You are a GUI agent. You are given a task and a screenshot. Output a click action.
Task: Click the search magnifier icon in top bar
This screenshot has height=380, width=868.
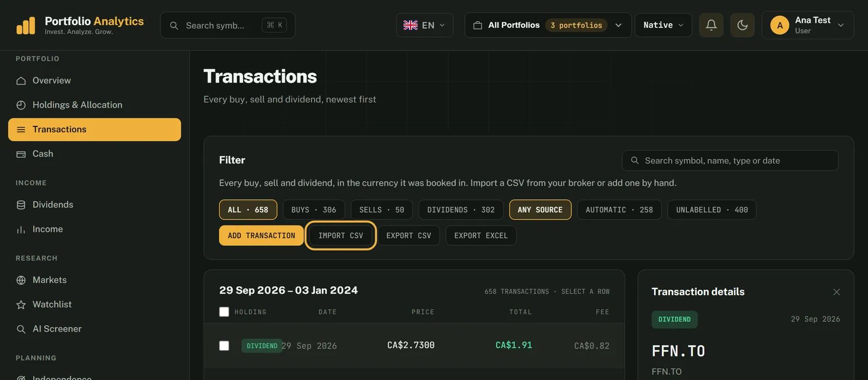[x=174, y=26]
